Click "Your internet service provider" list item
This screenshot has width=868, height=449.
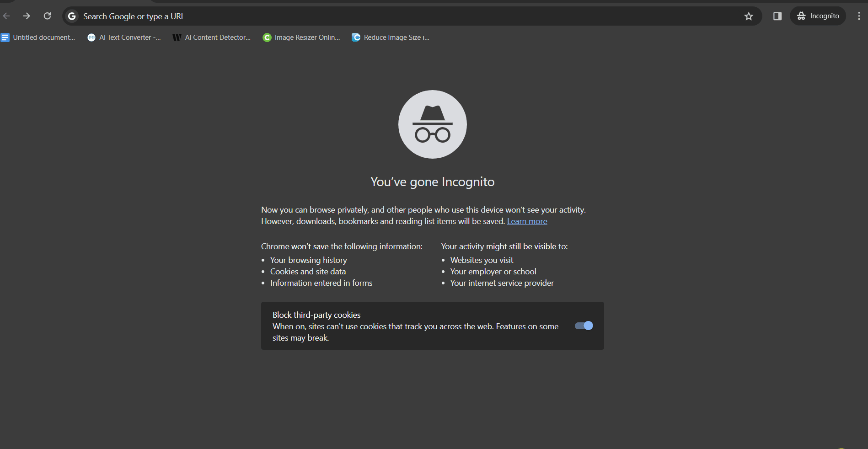502,283
